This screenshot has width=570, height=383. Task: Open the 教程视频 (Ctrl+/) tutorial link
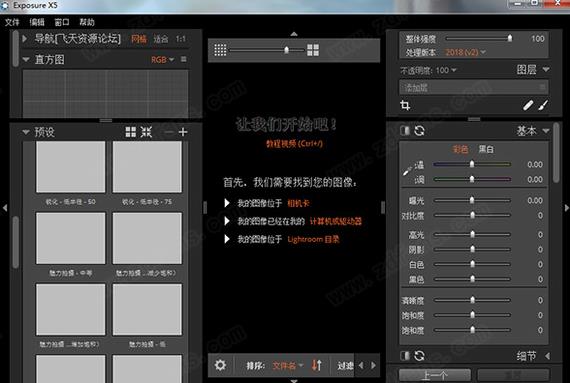pyautogui.click(x=294, y=144)
